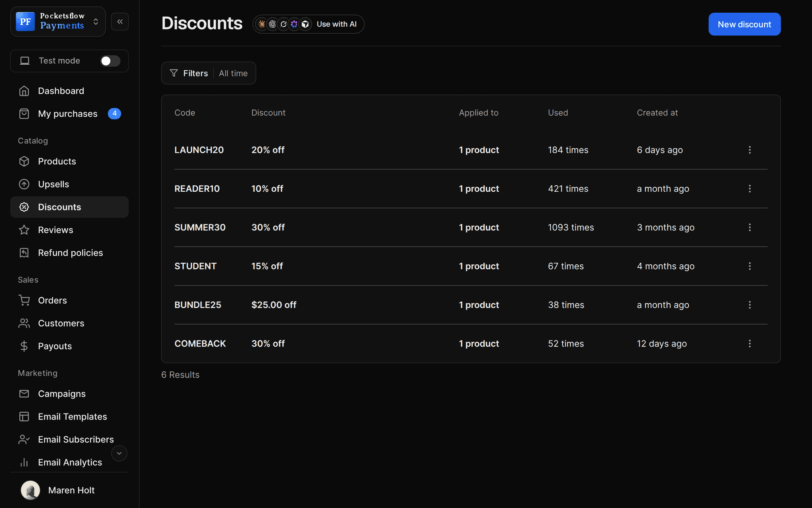Click the Reviews star icon
The height and width of the screenshot is (508, 812).
pos(24,230)
